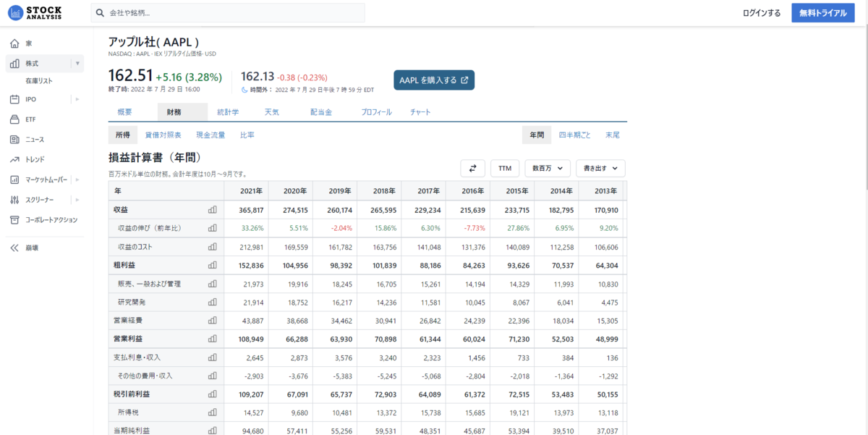This screenshot has height=435, width=868.
Task: Toggle TTM column button
Action: 505,168
